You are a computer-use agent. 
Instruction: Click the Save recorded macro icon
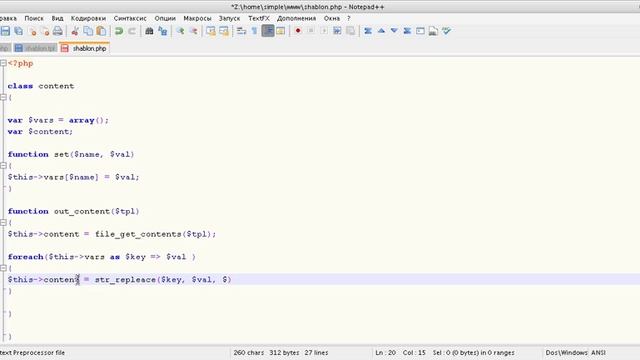(x=350, y=31)
